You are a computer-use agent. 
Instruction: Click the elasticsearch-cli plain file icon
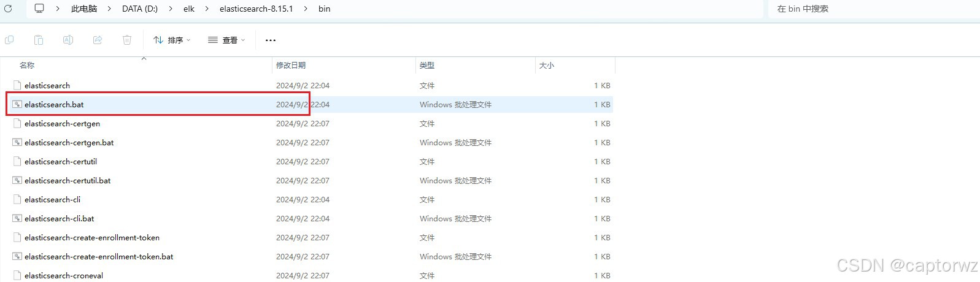(x=17, y=199)
